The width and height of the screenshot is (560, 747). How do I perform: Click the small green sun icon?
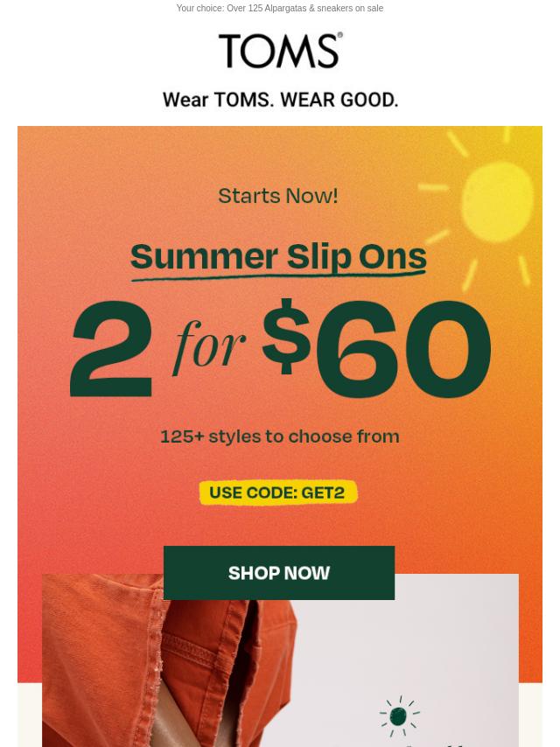click(x=399, y=716)
